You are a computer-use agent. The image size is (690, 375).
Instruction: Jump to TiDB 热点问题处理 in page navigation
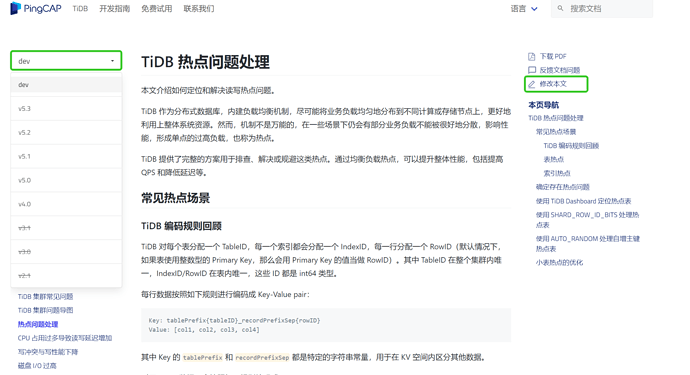[x=555, y=118]
